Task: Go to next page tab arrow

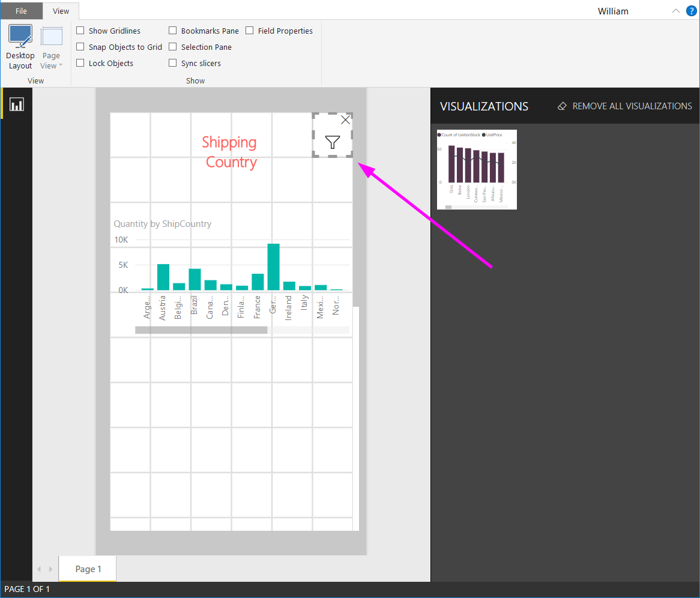Action: [50, 569]
